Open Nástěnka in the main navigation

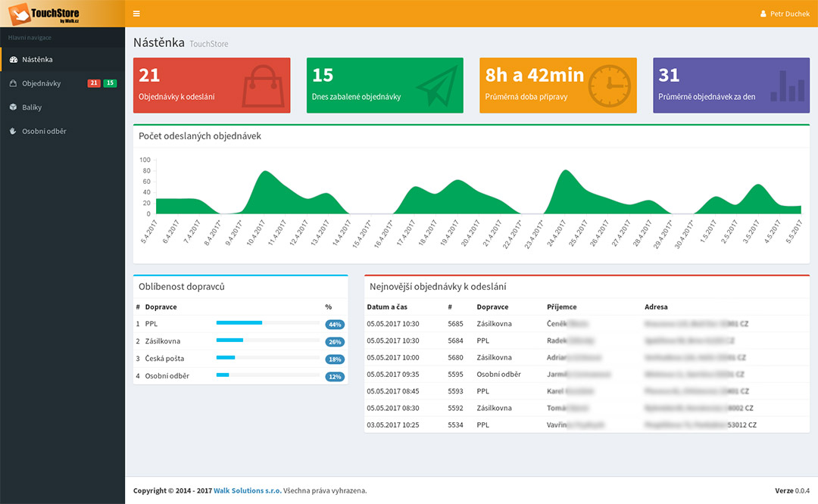click(x=63, y=60)
